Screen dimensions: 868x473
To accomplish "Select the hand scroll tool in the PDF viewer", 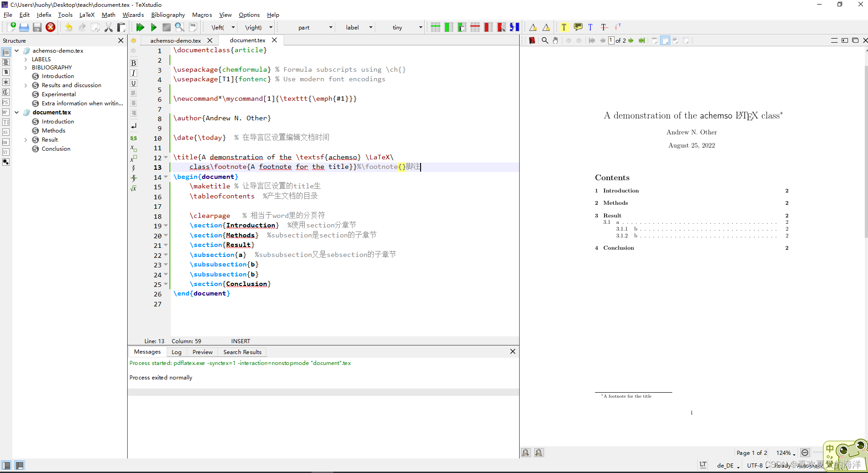I will [555, 40].
